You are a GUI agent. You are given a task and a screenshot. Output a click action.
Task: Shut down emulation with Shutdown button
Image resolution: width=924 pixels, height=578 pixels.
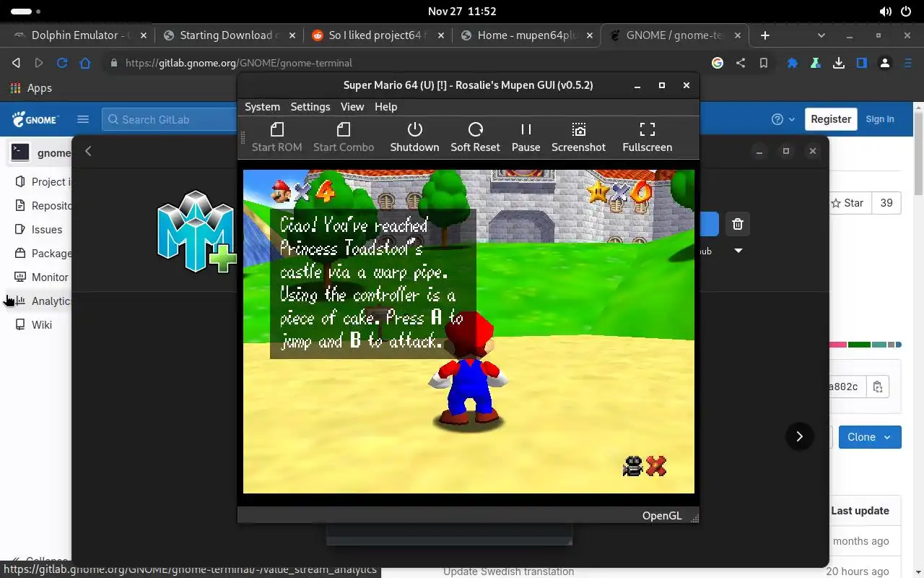pyautogui.click(x=414, y=137)
